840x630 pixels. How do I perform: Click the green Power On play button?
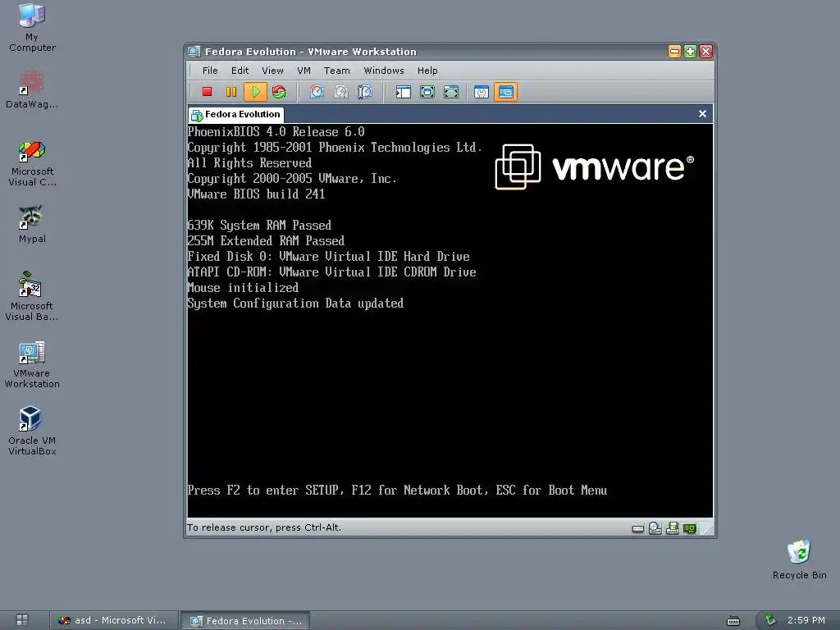pyautogui.click(x=256, y=92)
